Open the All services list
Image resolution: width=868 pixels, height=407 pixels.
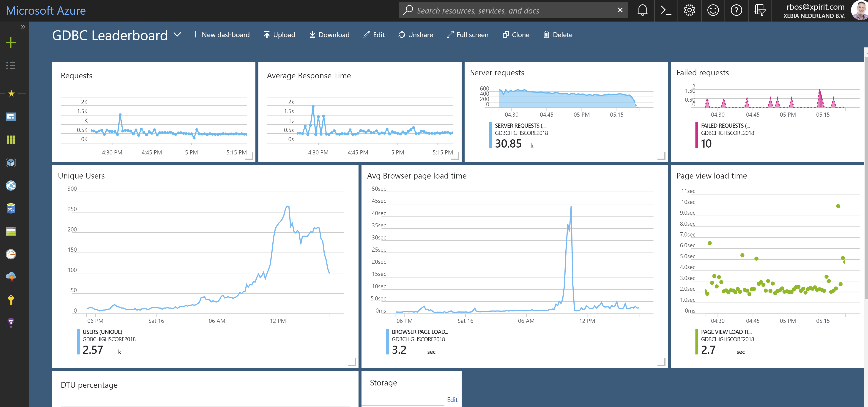tap(11, 65)
